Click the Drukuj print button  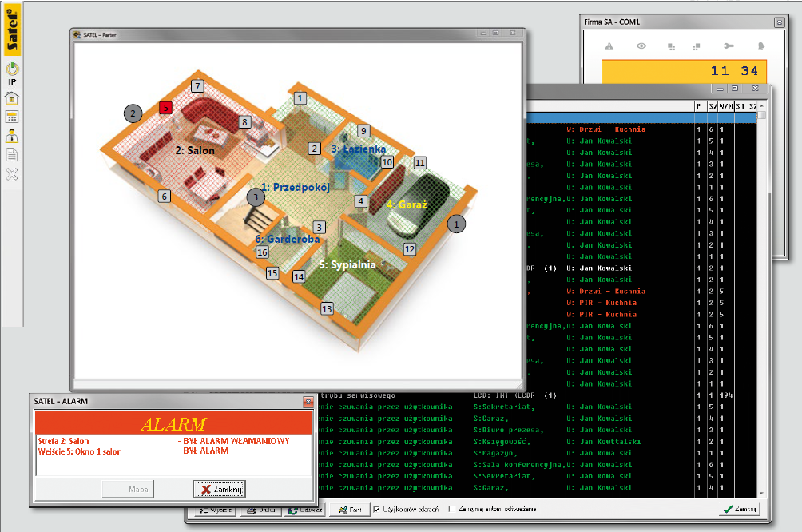(x=261, y=509)
